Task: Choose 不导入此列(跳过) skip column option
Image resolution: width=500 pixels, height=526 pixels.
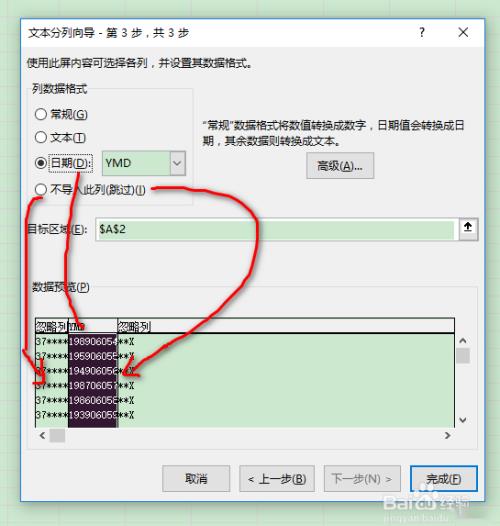Action: [41, 190]
